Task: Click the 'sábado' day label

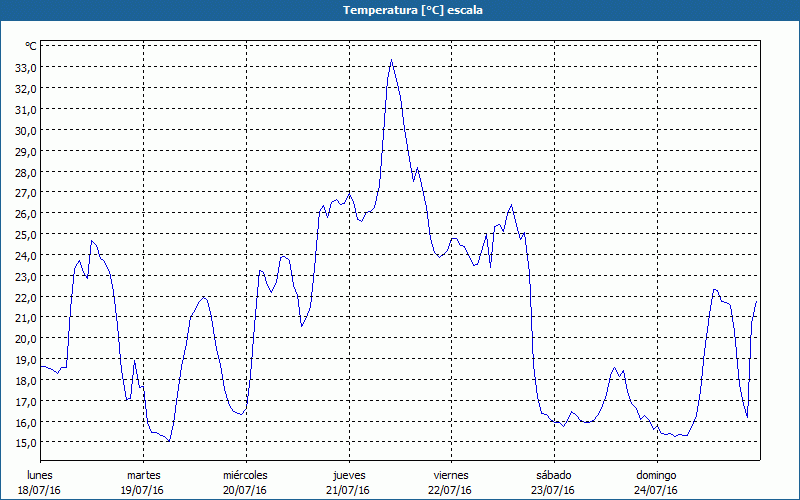Action: pos(553,475)
